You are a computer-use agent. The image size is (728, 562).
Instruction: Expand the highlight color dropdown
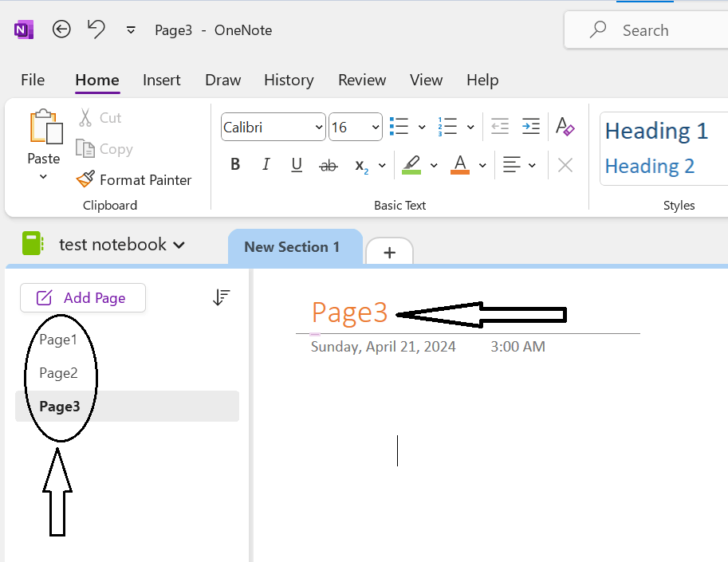click(x=434, y=165)
